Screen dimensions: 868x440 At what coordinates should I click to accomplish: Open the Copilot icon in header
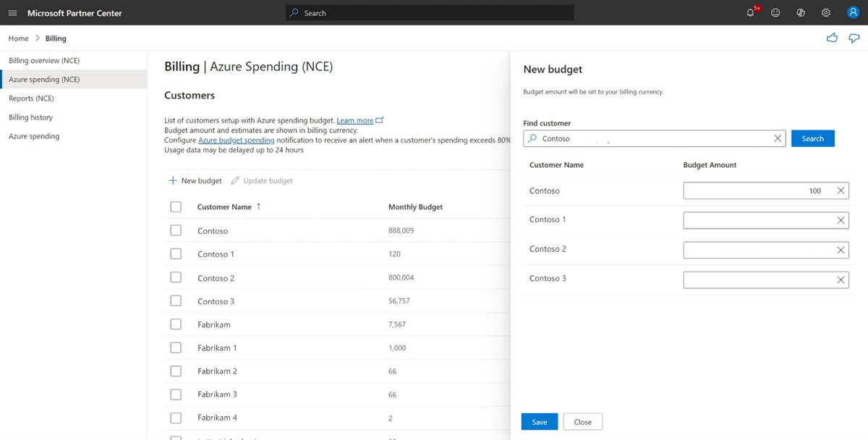[x=801, y=13]
